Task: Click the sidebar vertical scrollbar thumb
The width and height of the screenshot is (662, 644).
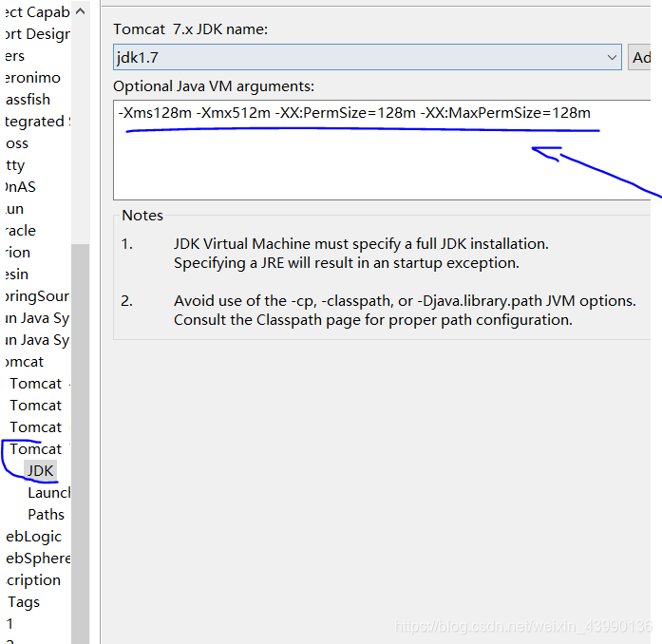Action: pyautogui.click(x=80, y=444)
